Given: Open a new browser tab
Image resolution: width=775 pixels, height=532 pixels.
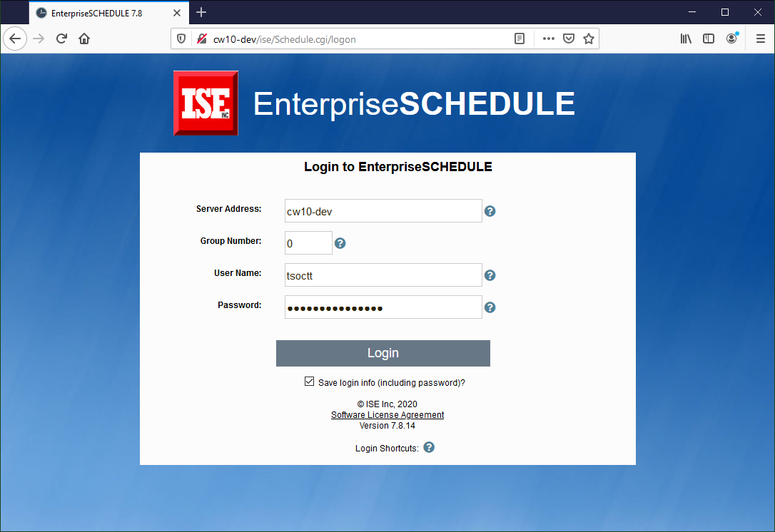Looking at the screenshot, I should click(201, 13).
